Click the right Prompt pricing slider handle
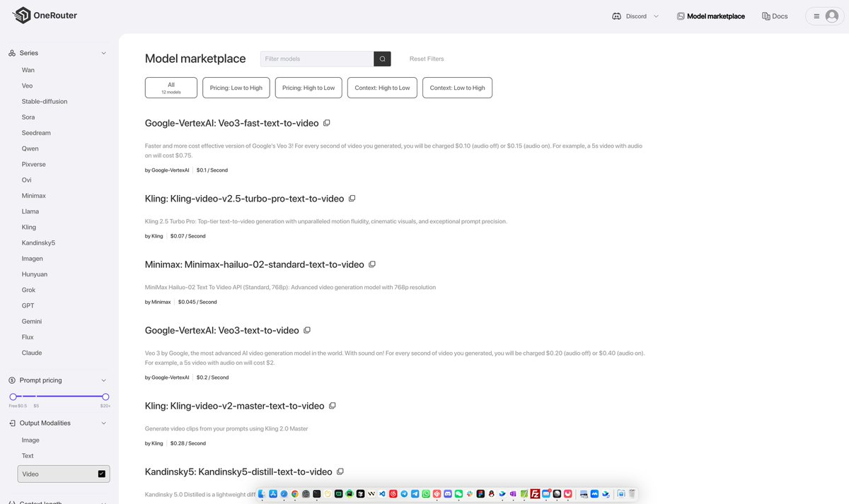This screenshot has width=849, height=504. click(x=105, y=397)
